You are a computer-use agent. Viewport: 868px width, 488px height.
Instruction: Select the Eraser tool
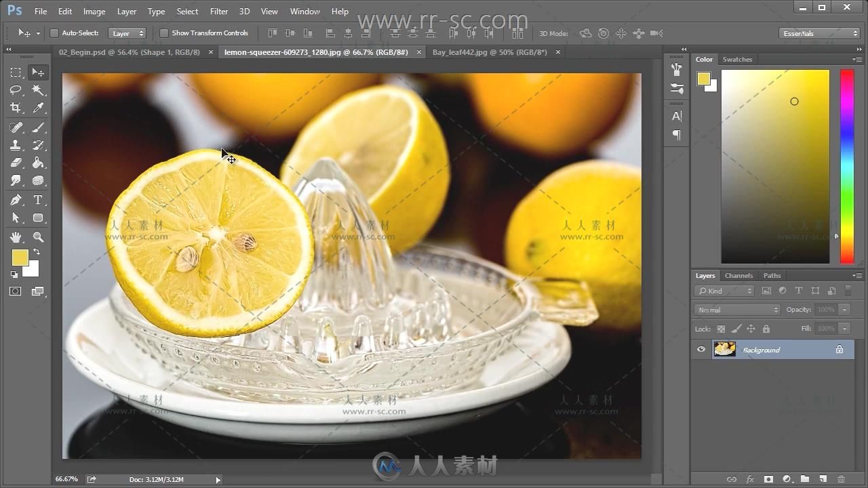[16, 163]
